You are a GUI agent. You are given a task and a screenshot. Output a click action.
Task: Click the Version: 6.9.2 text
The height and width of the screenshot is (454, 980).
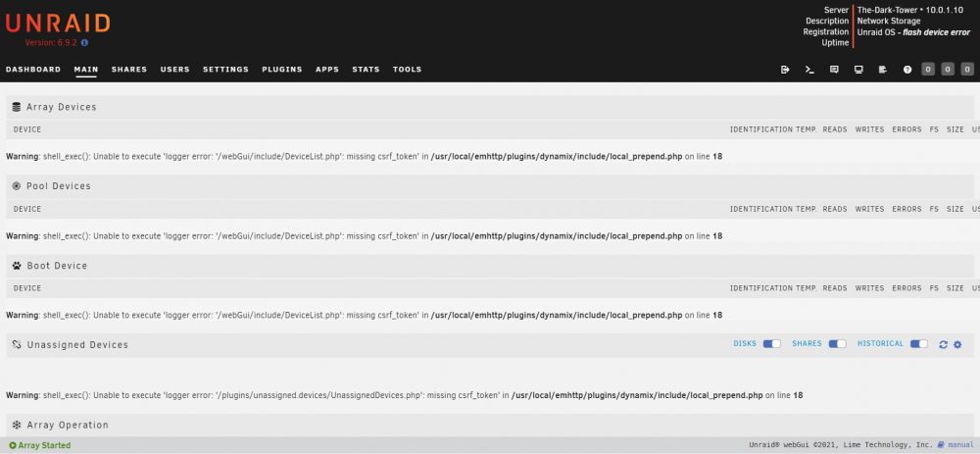51,42
